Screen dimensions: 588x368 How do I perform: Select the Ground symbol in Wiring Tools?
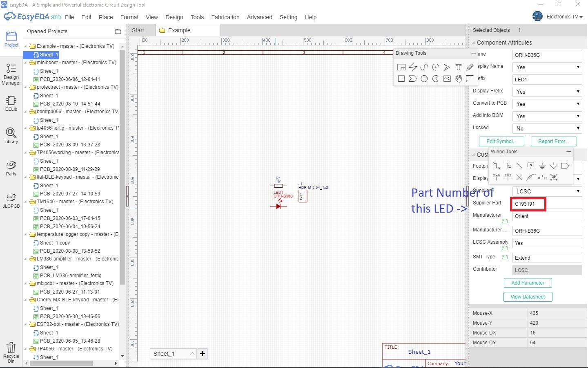pos(542,166)
